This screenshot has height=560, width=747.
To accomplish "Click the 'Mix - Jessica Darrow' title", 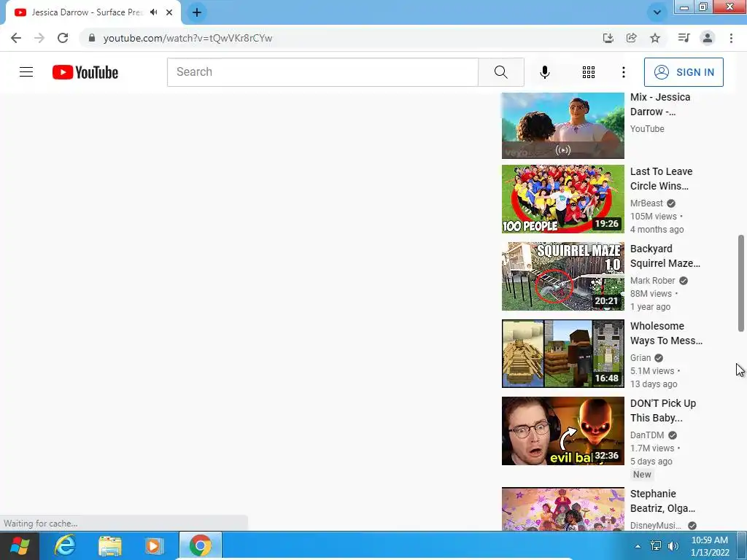I will click(x=659, y=104).
